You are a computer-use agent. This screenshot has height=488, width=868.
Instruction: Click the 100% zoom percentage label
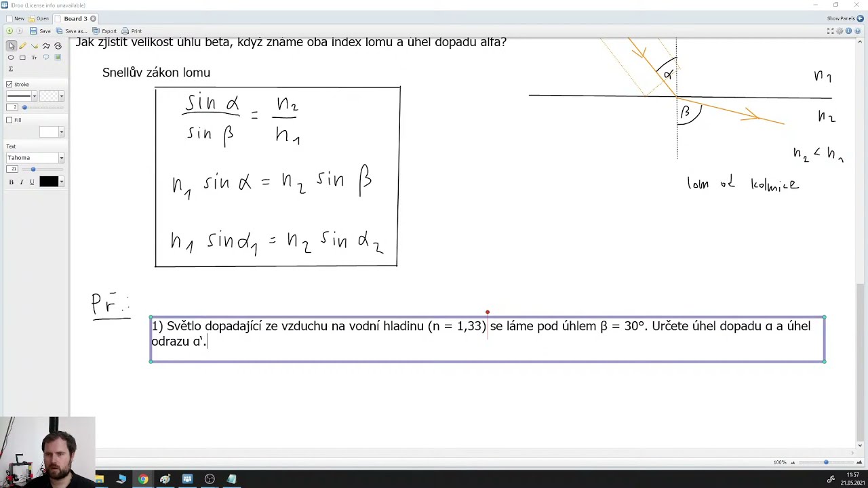(x=780, y=462)
